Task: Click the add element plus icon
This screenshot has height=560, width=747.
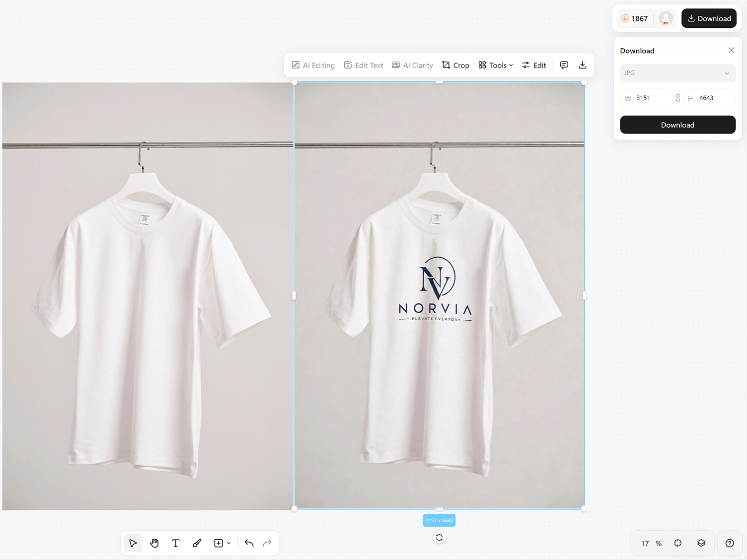Action: click(x=219, y=543)
